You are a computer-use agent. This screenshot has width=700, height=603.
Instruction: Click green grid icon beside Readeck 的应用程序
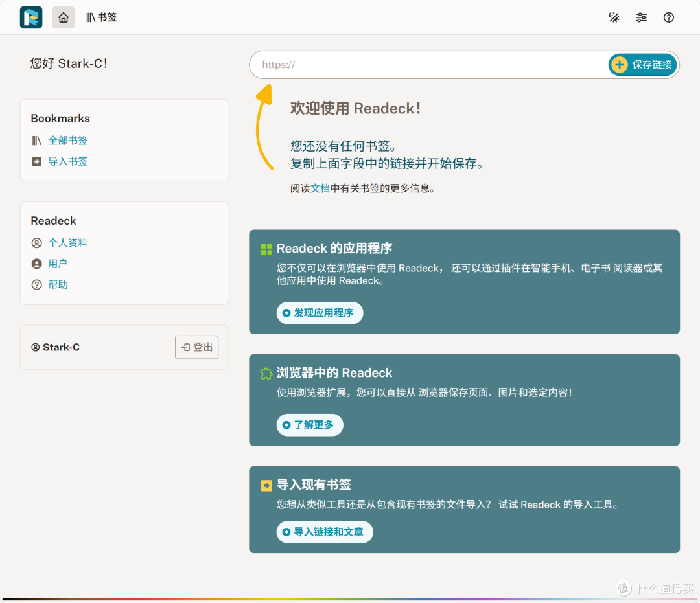coord(266,249)
